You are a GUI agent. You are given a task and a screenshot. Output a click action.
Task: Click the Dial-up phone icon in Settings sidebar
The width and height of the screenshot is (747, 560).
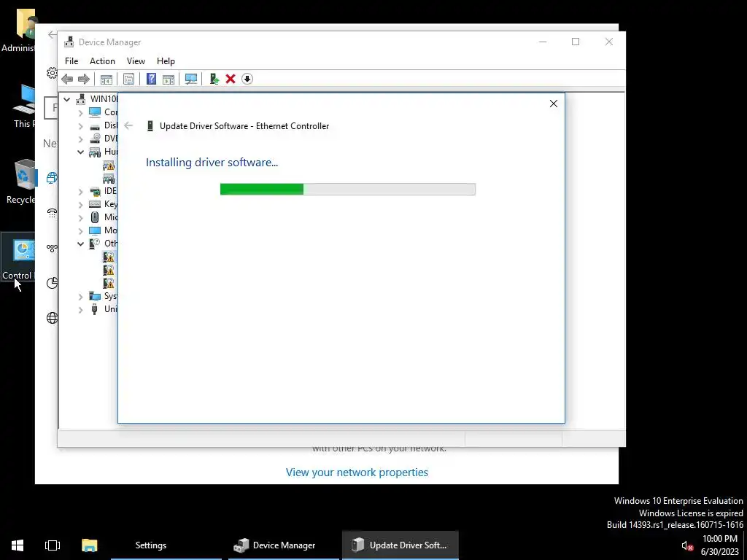[52, 213]
